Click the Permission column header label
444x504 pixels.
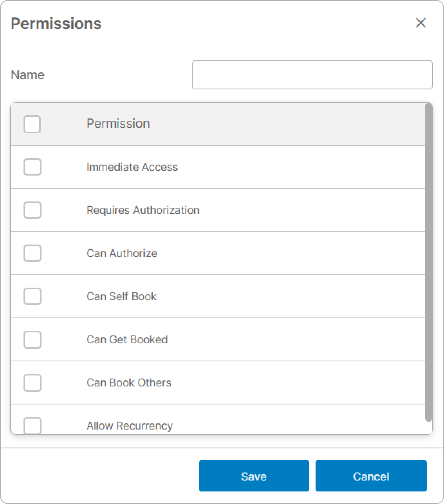click(x=118, y=123)
